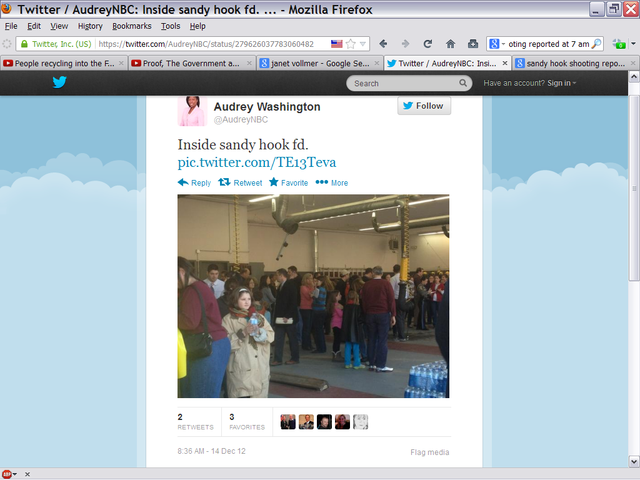Click second favoriter avatar thumbnail
This screenshot has height=480, width=640.
pos(306,422)
